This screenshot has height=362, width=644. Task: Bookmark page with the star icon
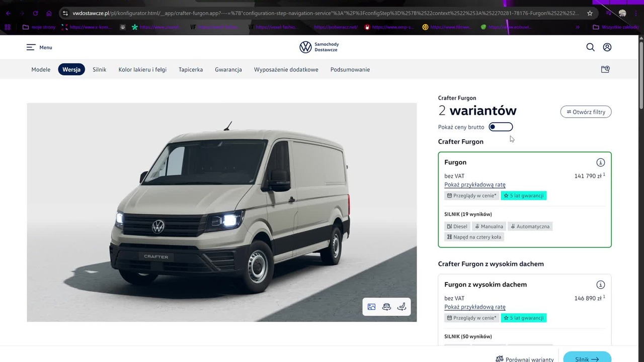click(590, 13)
